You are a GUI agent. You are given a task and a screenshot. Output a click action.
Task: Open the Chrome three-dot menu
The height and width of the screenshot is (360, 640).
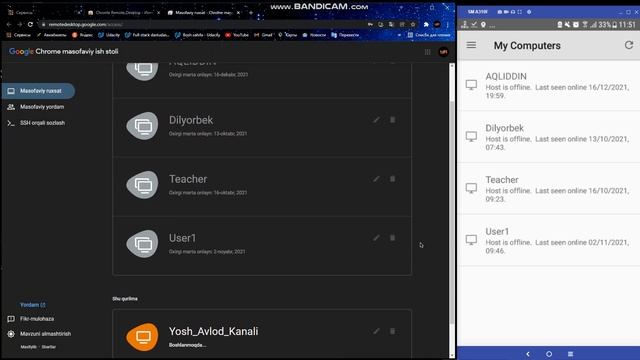pos(448,24)
